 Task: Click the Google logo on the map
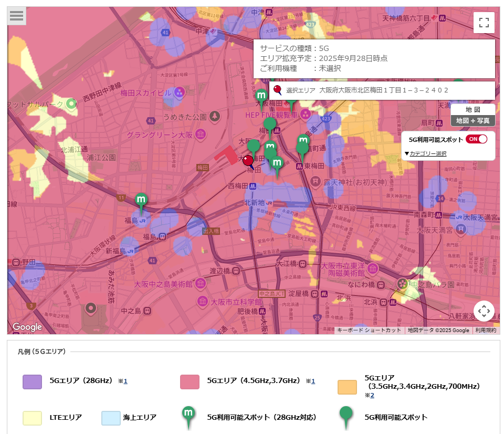tap(27, 327)
